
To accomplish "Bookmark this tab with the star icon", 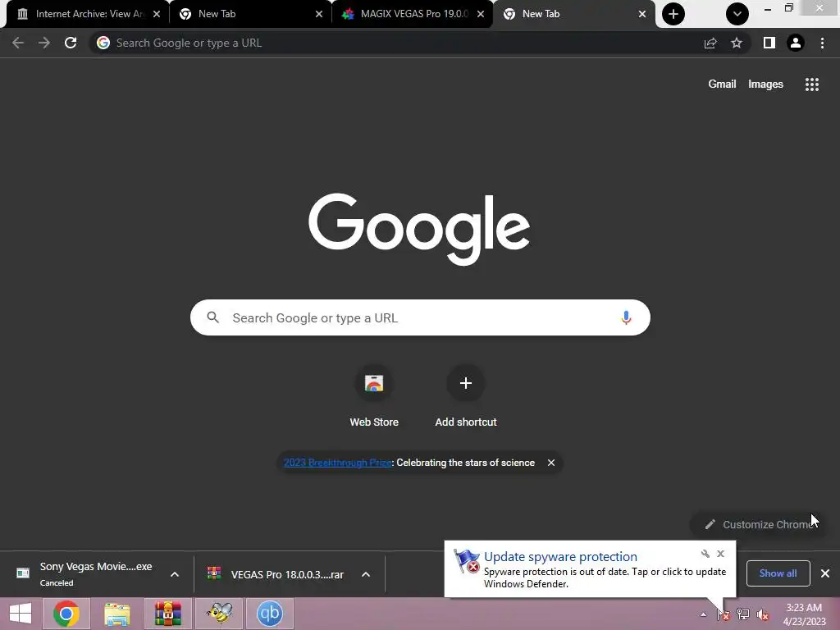I will coord(737,43).
